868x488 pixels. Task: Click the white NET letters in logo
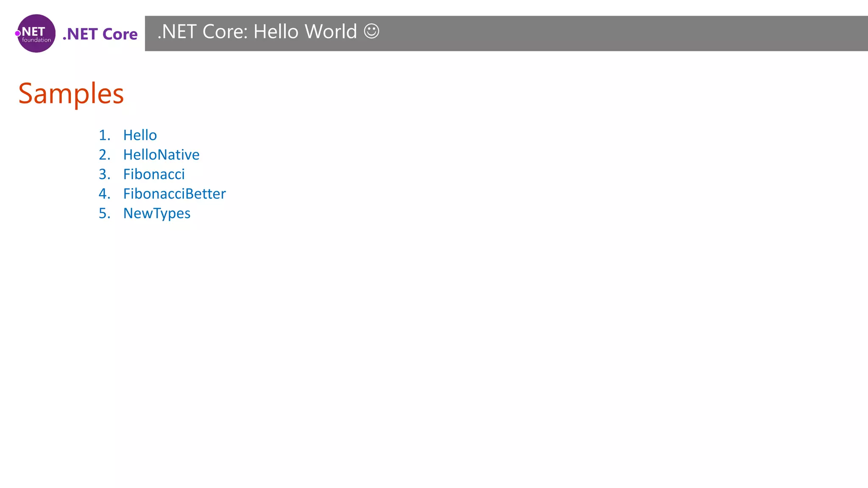(33, 31)
